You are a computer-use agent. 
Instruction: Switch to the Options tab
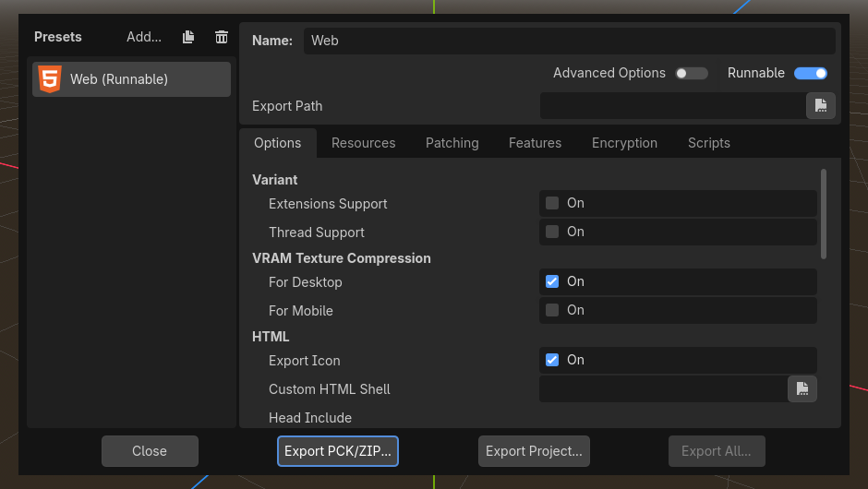coord(277,143)
